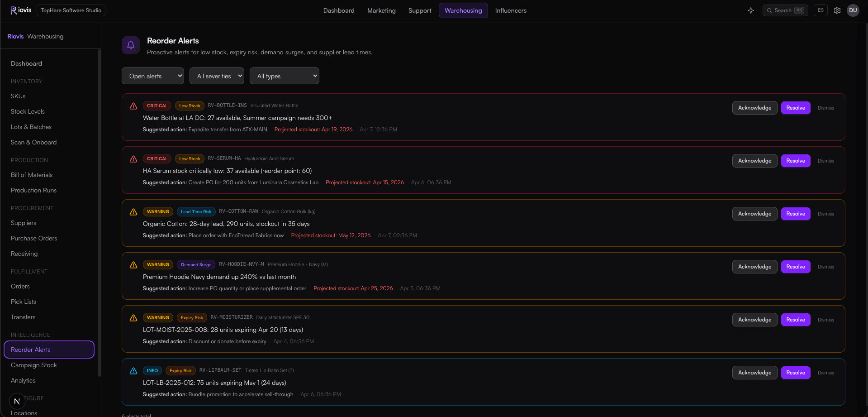This screenshot has height=417, width=868.
Task: Open Scan & Onboard in sidebar
Action: [49, 143]
